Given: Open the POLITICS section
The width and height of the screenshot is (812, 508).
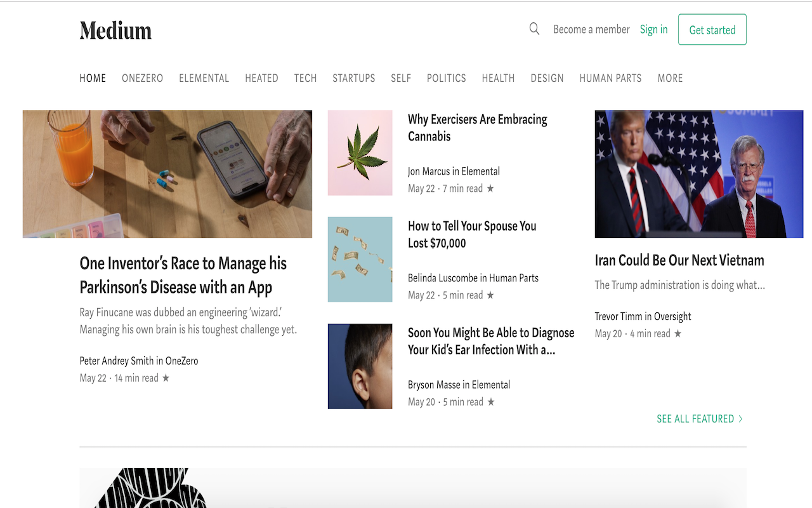Looking at the screenshot, I should tap(446, 78).
